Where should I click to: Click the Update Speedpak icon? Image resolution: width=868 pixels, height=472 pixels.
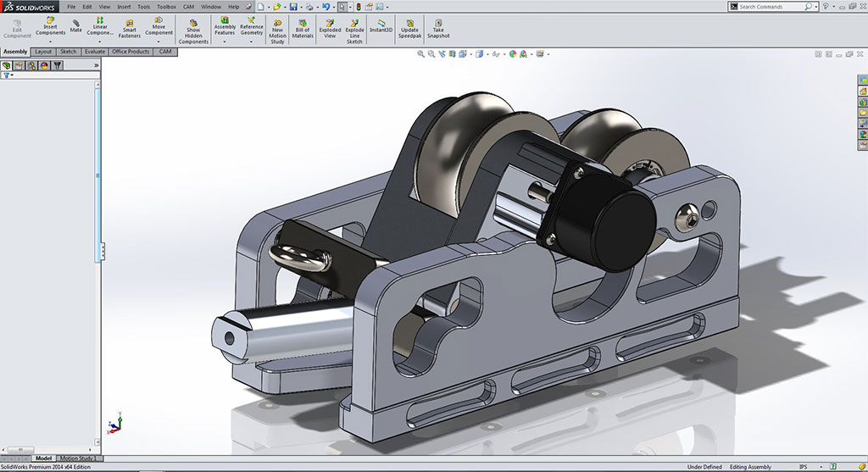click(x=409, y=28)
